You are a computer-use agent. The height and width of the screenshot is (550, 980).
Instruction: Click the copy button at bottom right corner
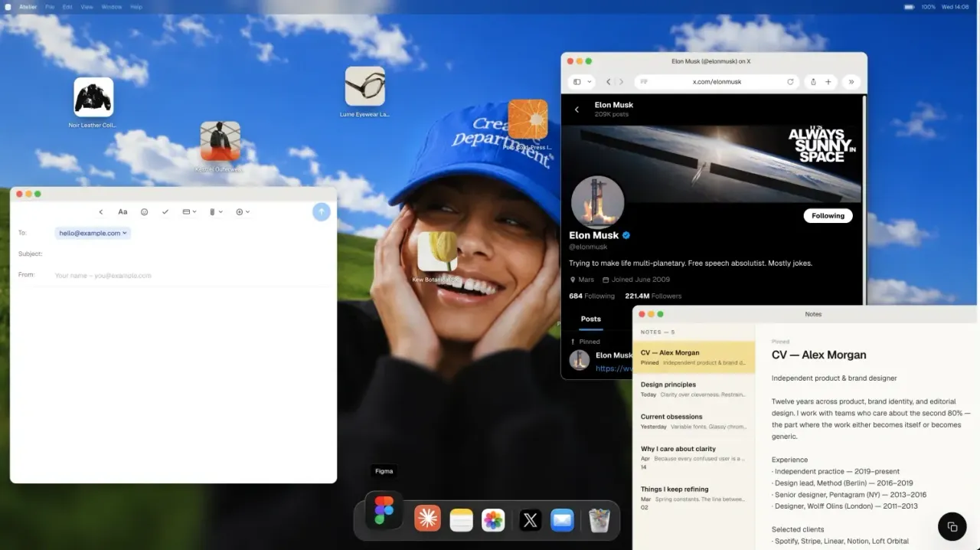pyautogui.click(x=952, y=526)
